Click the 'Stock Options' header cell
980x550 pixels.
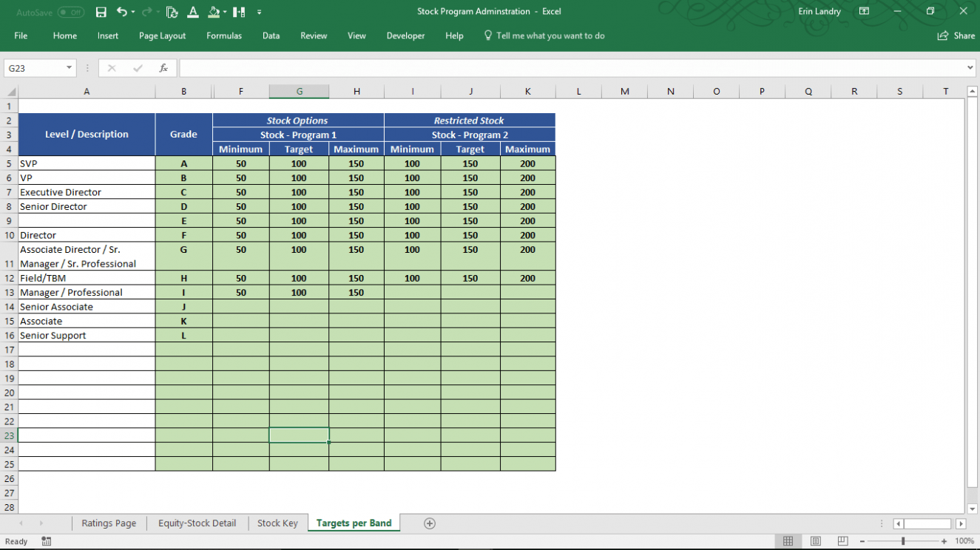click(298, 120)
